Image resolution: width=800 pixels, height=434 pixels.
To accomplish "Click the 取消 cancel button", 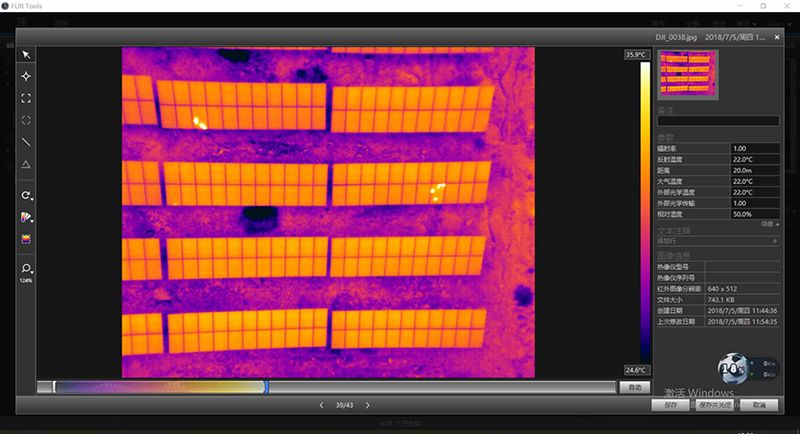I will tap(759, 405).
